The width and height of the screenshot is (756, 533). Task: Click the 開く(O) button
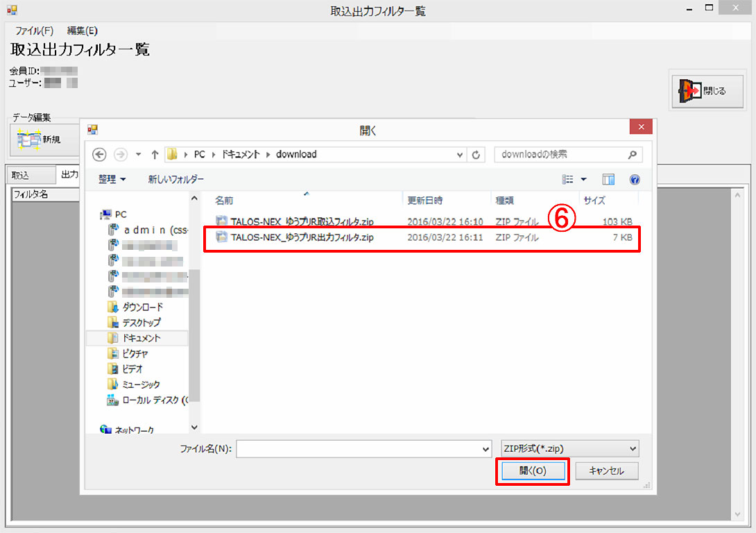[x=533, y=471]
